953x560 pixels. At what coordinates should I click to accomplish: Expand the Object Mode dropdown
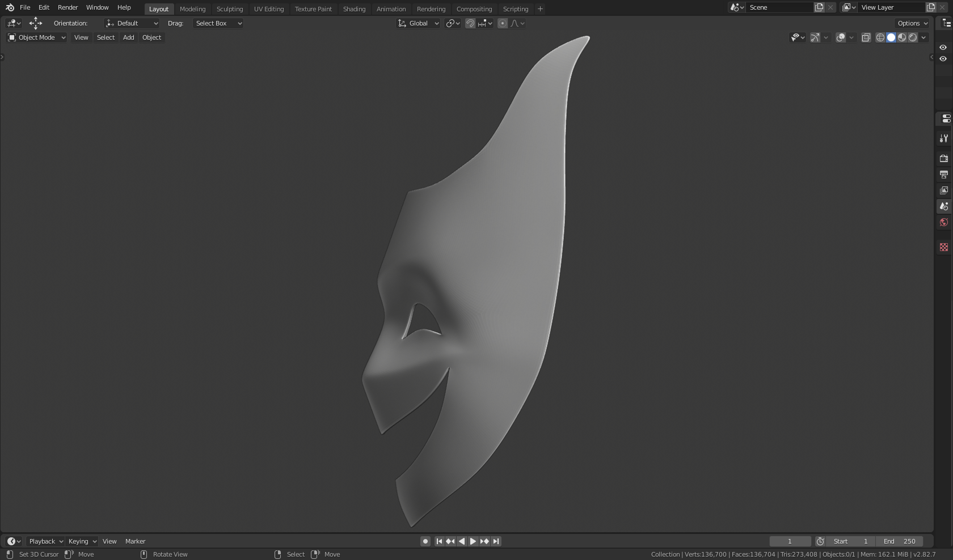[35, 37]
